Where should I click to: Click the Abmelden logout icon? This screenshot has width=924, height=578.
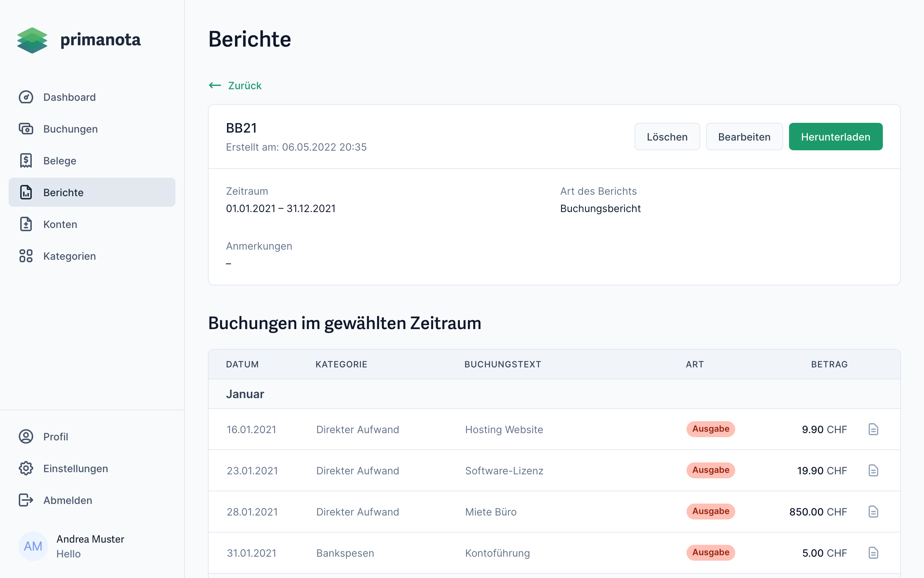pyautogui.click(x=26, y=500)
